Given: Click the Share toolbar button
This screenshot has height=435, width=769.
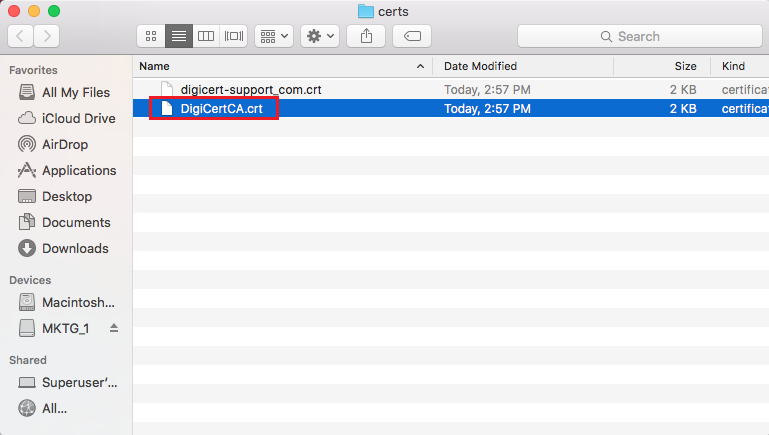Looking at the screenshot, I should (x=366, y=36).
